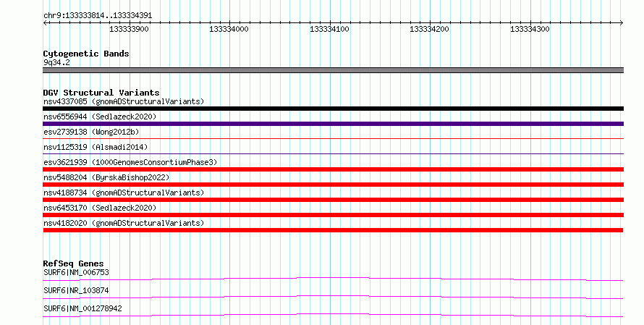The width and height of the screenshot is (644, 325).
Task: Click the right arrow of the ruler
Action: click(622, 23)
